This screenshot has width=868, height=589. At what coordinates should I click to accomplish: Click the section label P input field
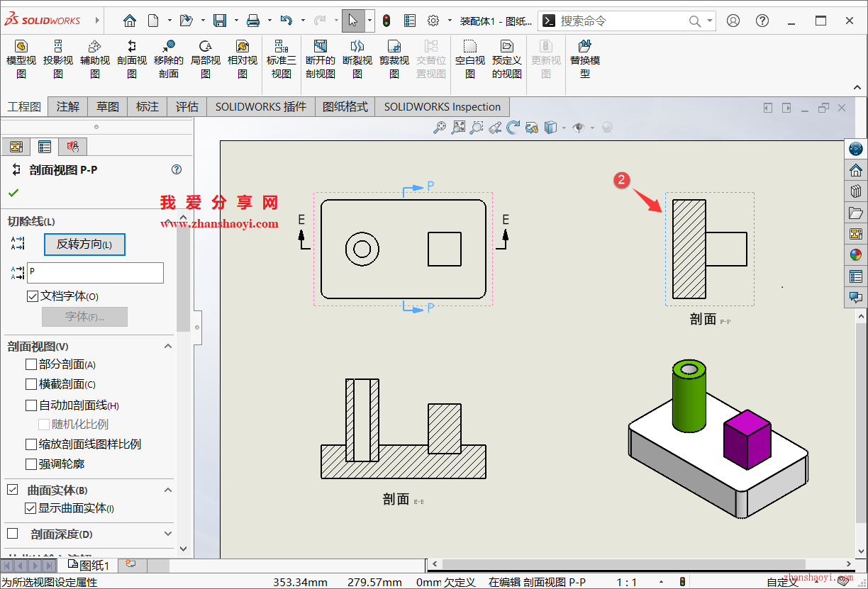click(x=95, y=272)
